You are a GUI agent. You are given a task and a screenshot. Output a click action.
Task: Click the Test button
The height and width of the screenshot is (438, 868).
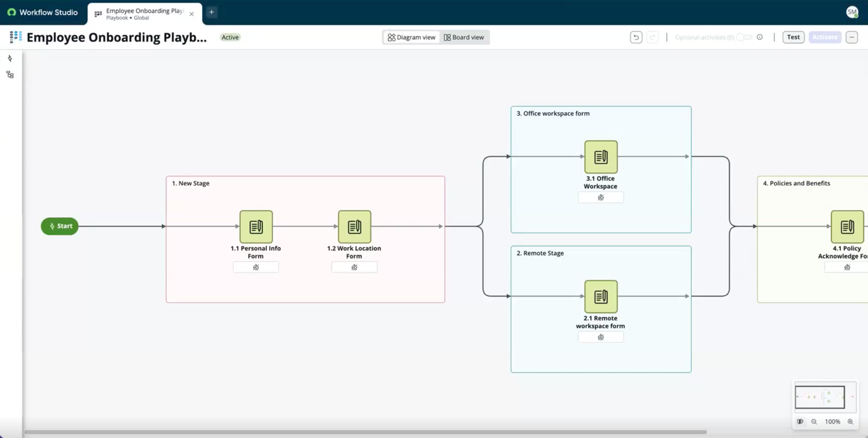click(793, 37)
